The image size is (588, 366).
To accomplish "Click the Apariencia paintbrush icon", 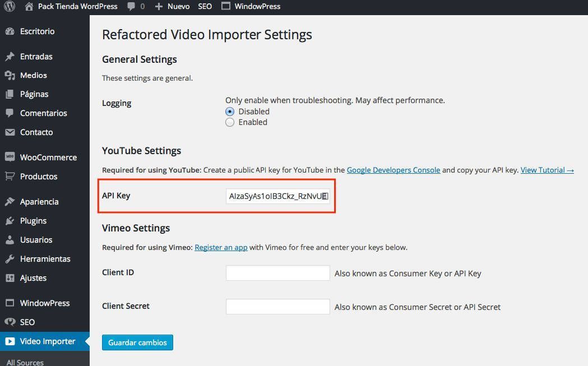I will (x=10, y=202).
